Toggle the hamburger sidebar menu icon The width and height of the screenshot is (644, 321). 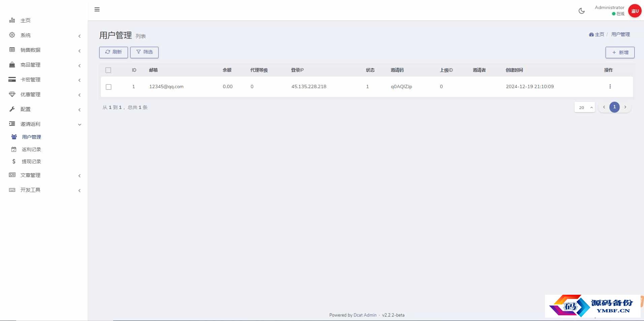click(x=97, y=9)
